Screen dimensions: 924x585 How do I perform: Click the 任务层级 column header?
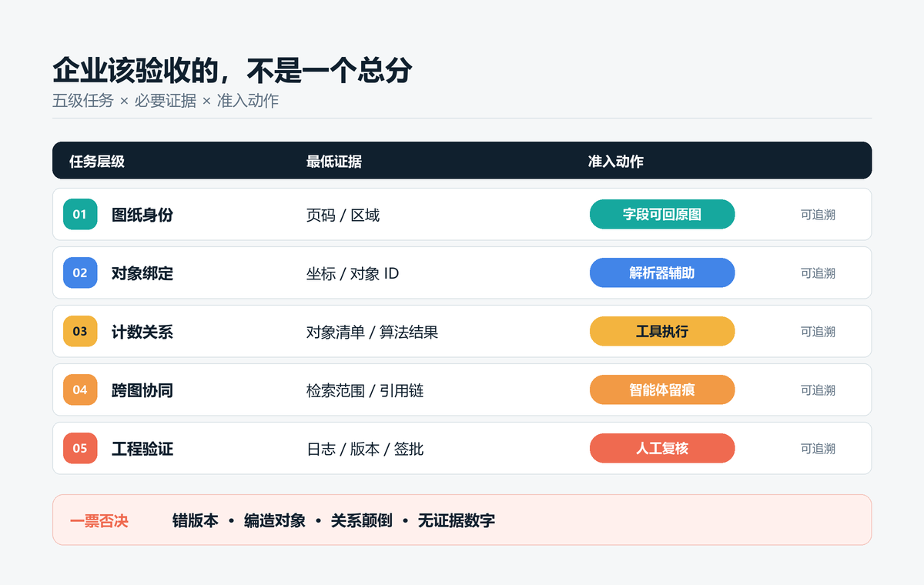point(97,161)
